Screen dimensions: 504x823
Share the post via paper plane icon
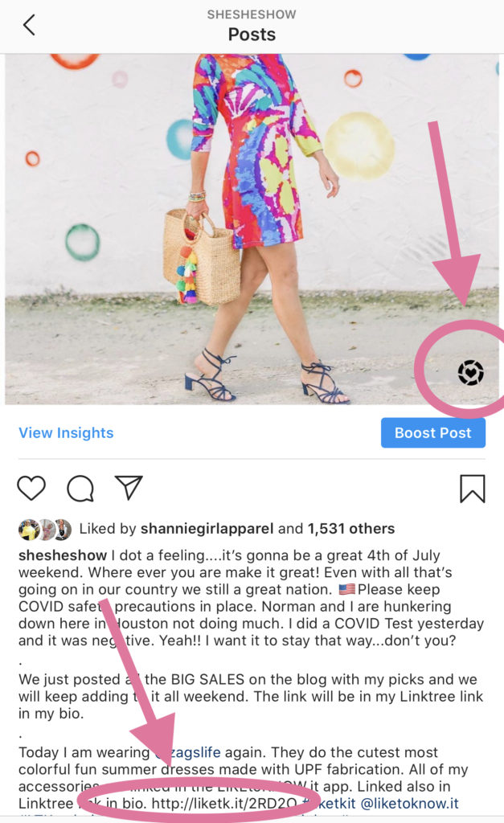click(129, 488)
